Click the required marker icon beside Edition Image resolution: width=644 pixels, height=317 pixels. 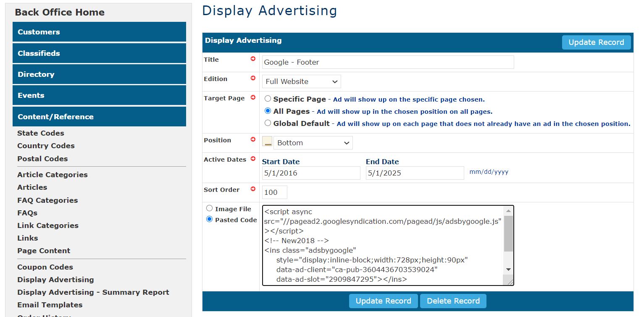tap(253, 79)
